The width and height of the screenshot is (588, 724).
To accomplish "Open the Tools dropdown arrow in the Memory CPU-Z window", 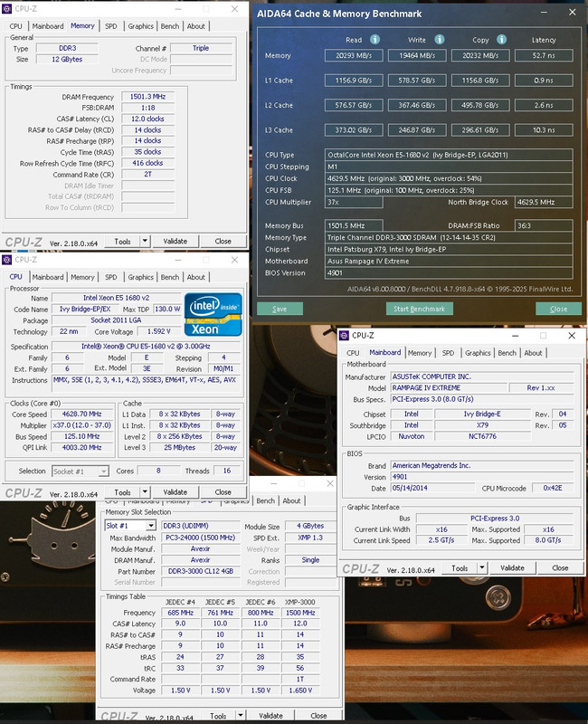I will tap(145, 241).
